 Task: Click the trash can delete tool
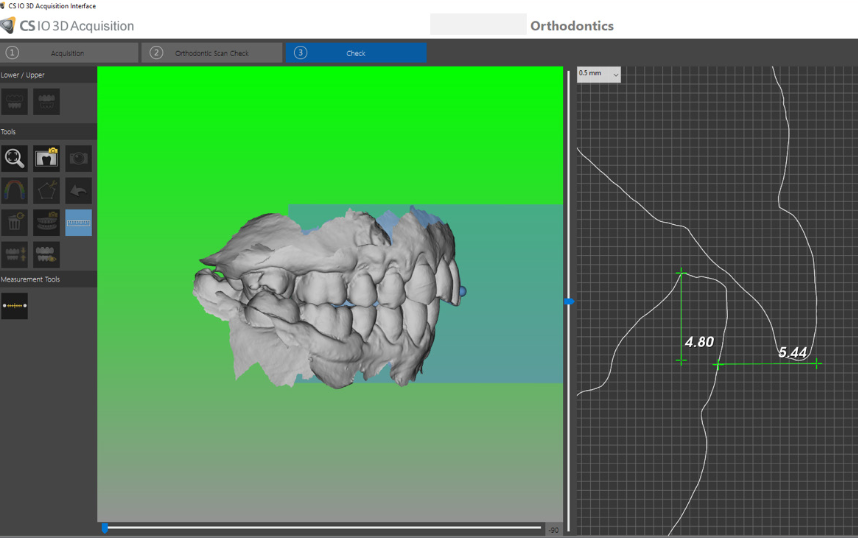(14, 222)
